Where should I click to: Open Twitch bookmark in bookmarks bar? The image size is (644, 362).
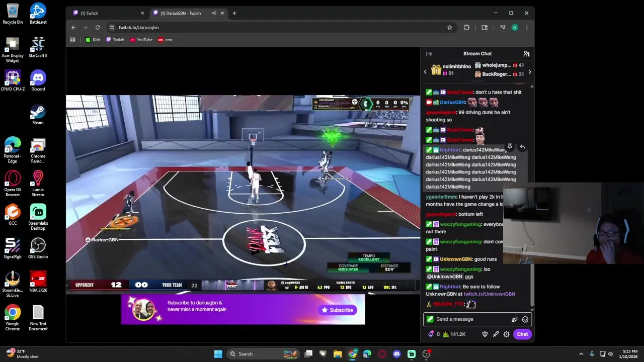pos(115,40)
